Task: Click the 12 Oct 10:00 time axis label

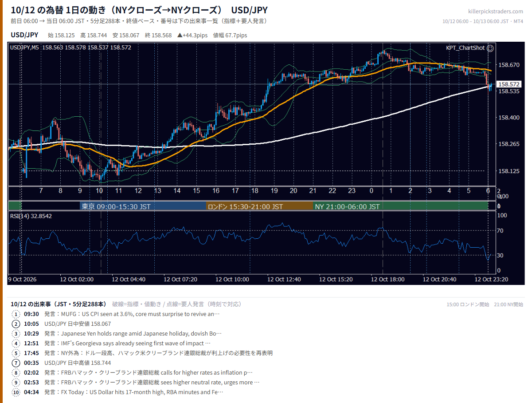Action: tap(232, 279)
